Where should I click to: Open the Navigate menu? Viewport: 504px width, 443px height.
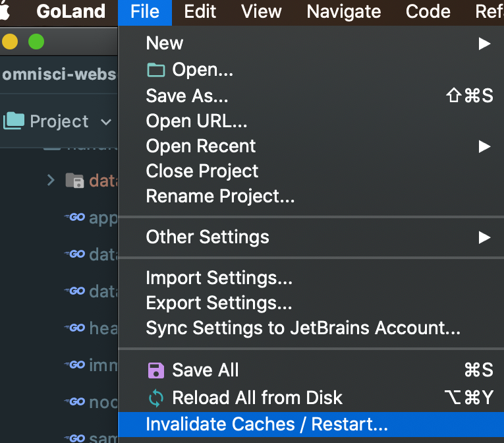[x=344, y=13]
